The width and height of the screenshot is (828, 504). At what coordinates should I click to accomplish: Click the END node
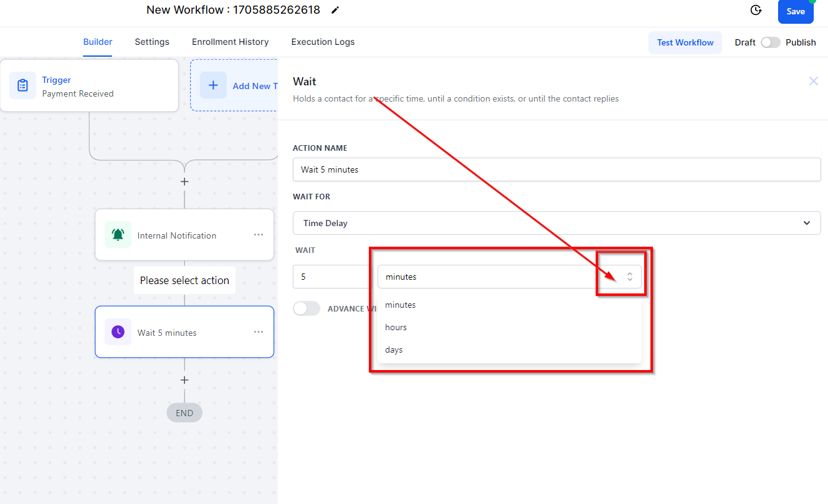[184, 412]
